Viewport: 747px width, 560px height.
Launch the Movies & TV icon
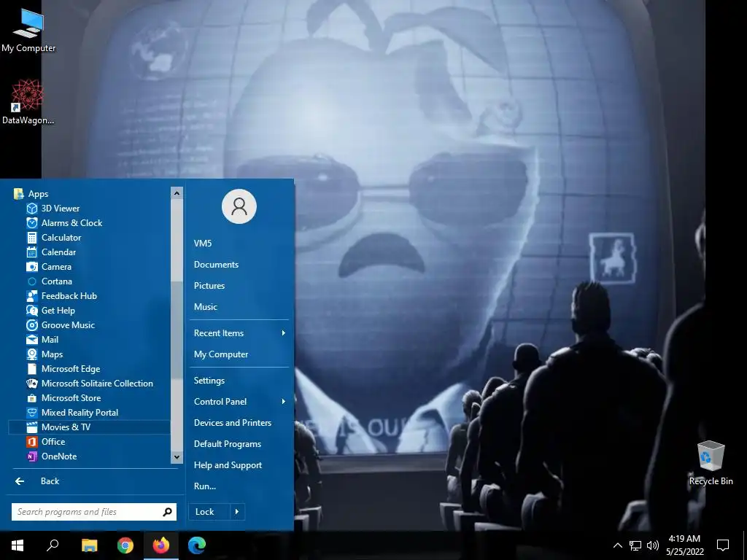pyautogui.click(x=32, y=427)
